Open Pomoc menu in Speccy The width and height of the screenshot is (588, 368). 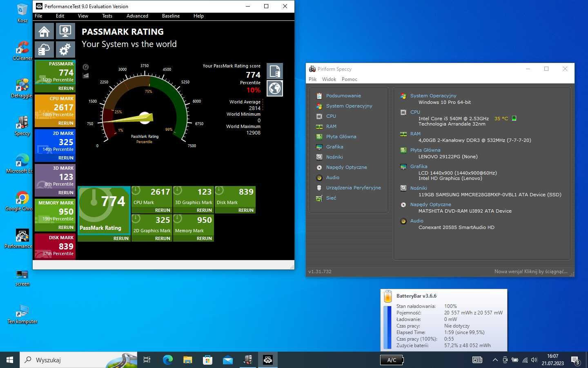350,79
